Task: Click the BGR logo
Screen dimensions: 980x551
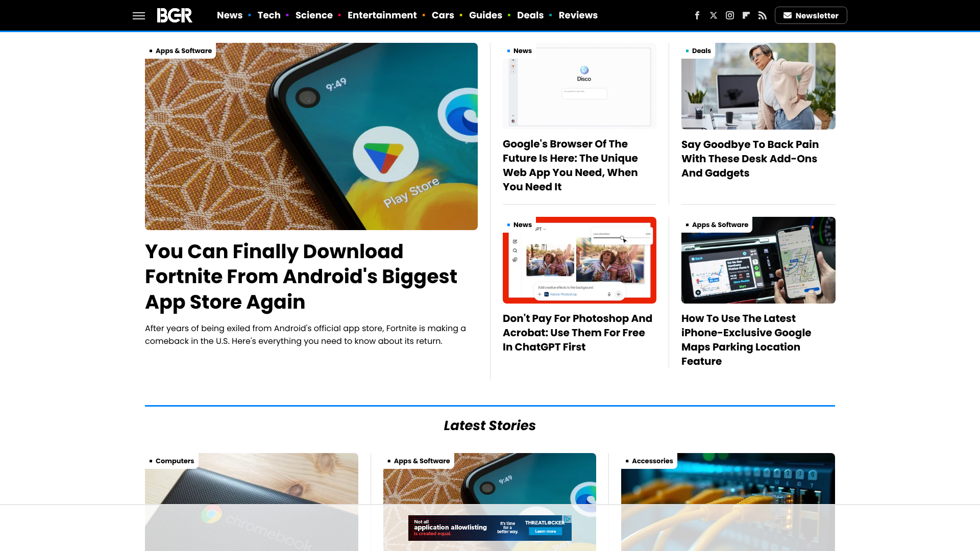Action: click(175, 15)
